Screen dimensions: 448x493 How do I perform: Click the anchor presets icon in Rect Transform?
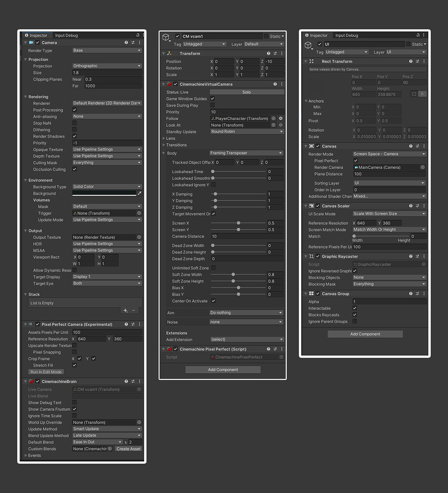click(413, 93)
